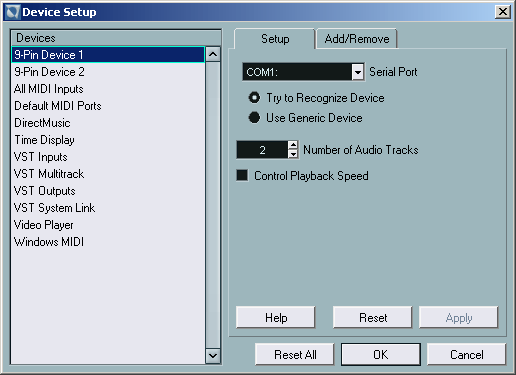Click the audio tracks number field
The width and height of the screenshot is (516, 375).
coord(262,150)
